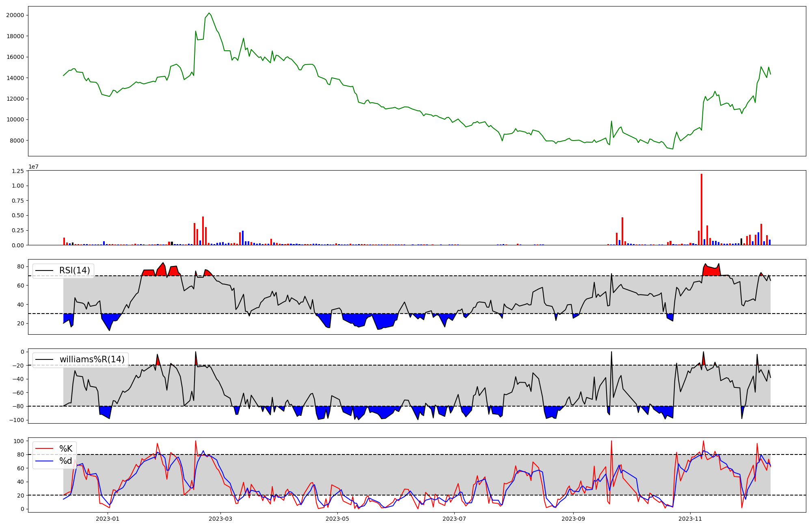Click the 2023-05 x-axis date label
The height and width of the screenshot is (528, 812).
pos(337,519)
